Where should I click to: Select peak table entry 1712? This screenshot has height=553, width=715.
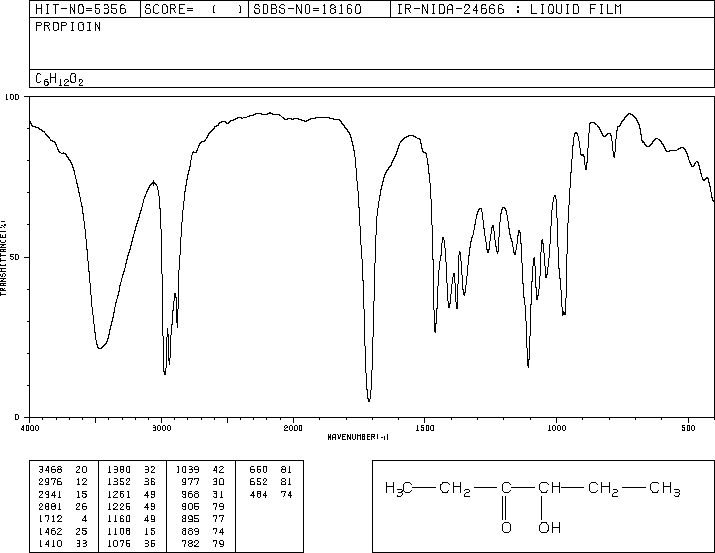point(50,519)
